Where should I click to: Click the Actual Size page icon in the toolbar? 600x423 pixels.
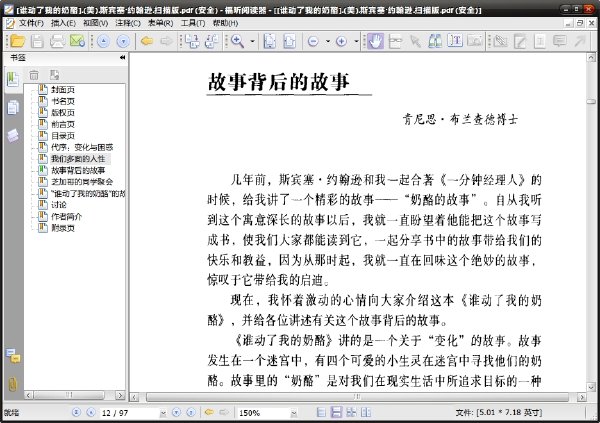point(270,41)
